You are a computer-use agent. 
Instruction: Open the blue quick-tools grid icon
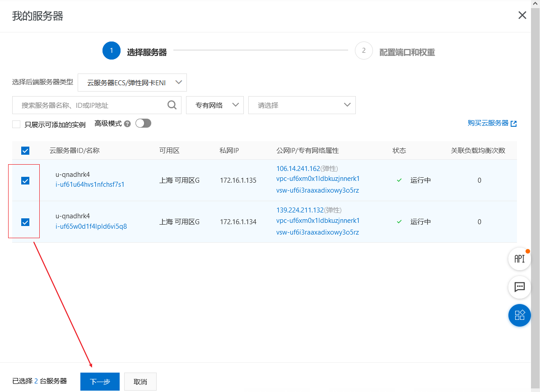(519, 315)
